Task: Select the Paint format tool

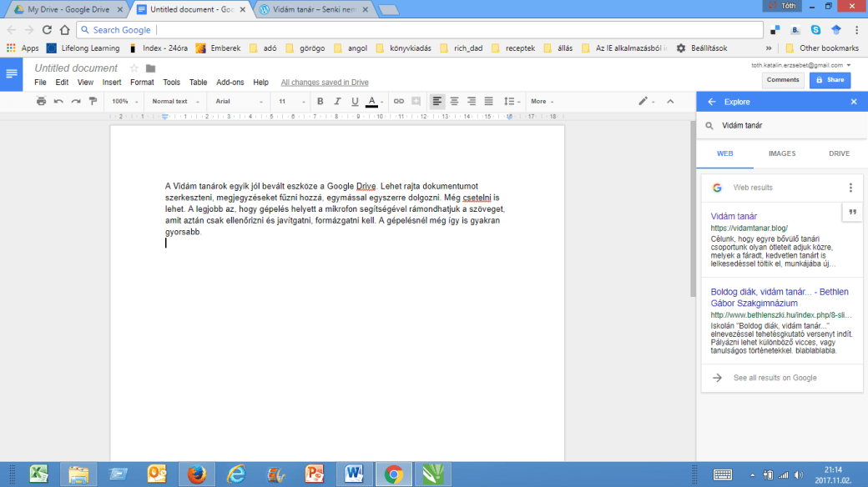Action: (93, 102)
